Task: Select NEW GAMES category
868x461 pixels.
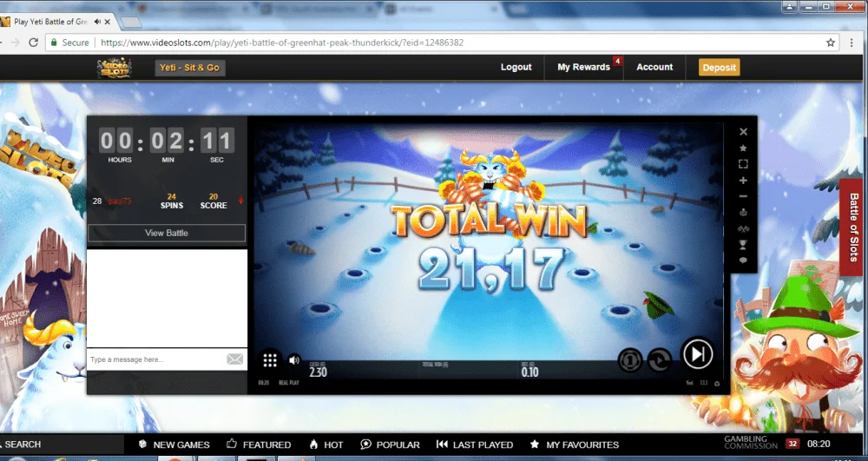Action: pos(174,445)
